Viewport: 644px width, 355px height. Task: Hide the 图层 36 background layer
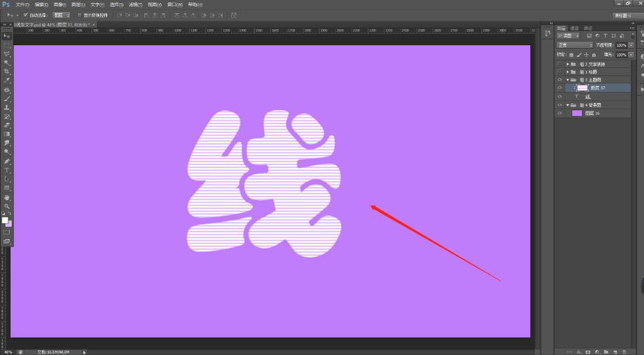pyautogui.click(x=559, y=113)
